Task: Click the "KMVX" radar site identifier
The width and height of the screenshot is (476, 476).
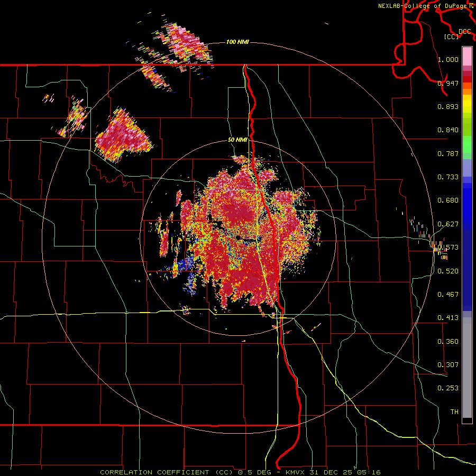Action: 296,472
